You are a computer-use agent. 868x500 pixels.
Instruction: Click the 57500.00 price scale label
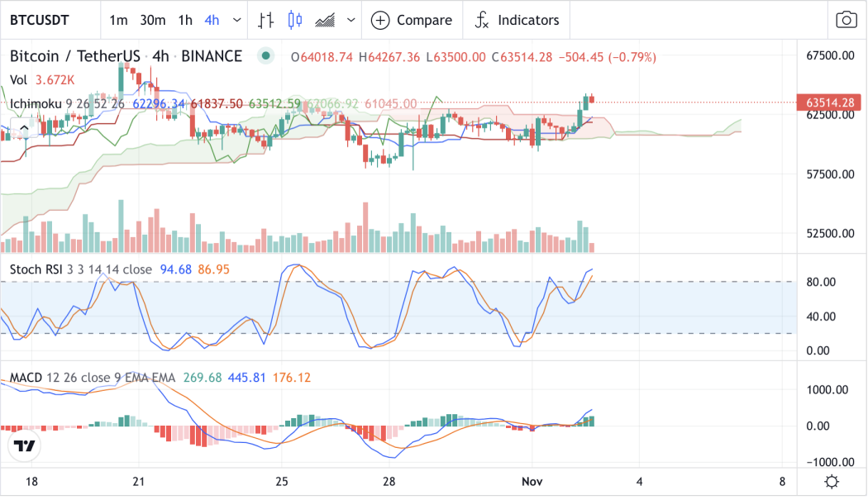pos(830,174)
